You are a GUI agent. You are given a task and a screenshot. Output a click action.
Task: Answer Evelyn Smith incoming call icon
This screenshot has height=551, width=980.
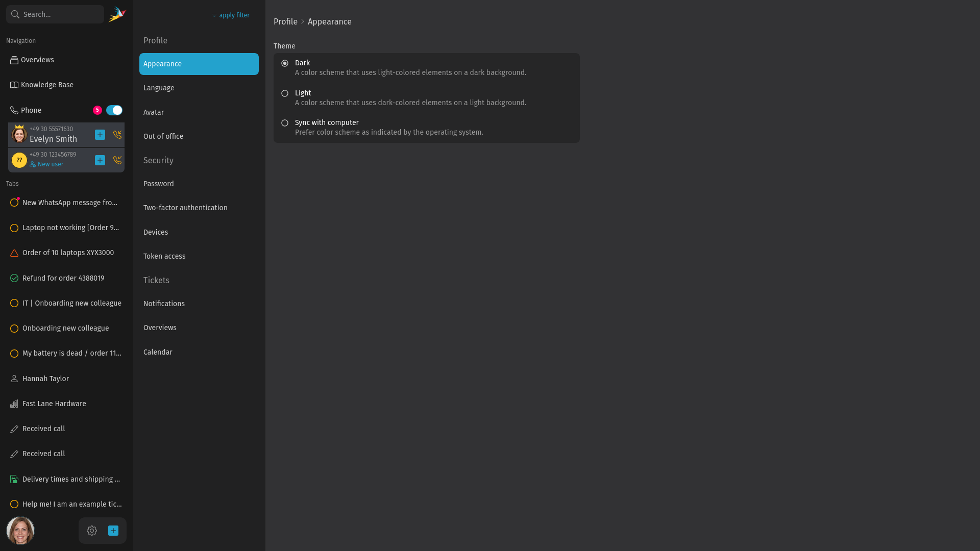pos(117,135)
